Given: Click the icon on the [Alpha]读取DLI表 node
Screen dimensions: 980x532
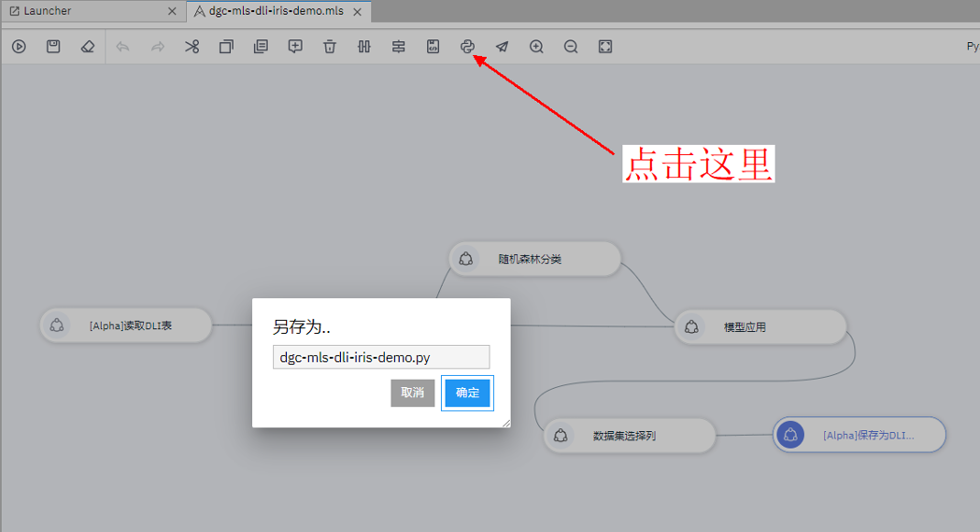Looking at the screenshot, I should (57, 325).
